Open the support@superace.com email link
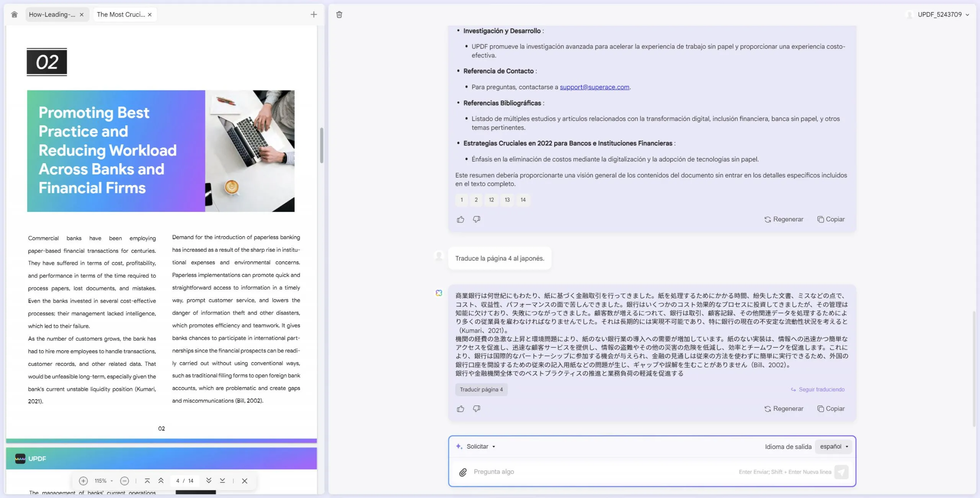The height and width of the screenshot is (498, 980). [x=594, y=87]
